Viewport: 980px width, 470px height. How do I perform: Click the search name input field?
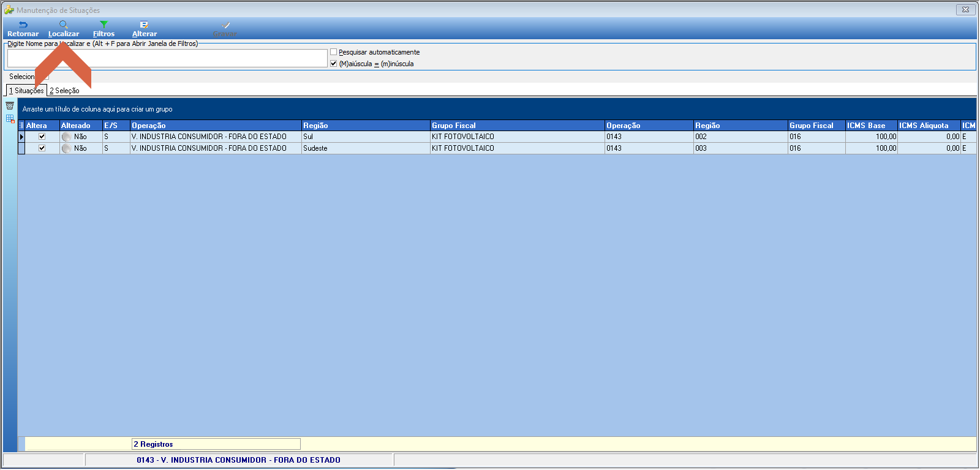167,58
